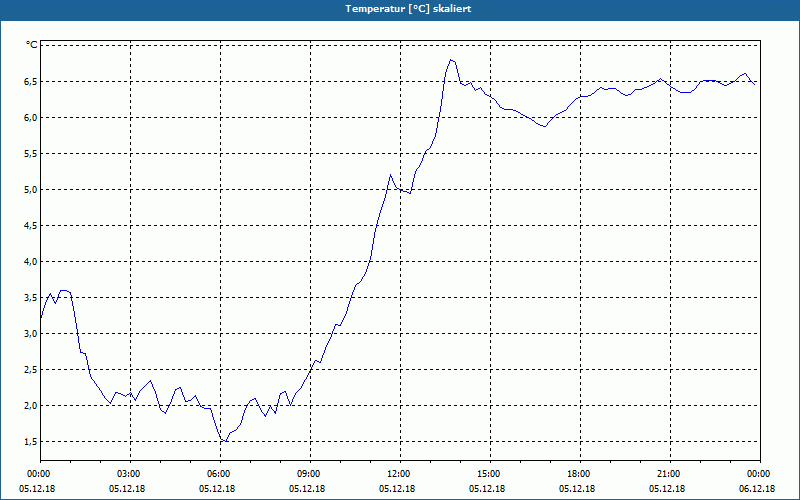Viewport: 800px width, 500px height.
Task: Select the "05.12.18" date under 21:00
Action: 667,489
